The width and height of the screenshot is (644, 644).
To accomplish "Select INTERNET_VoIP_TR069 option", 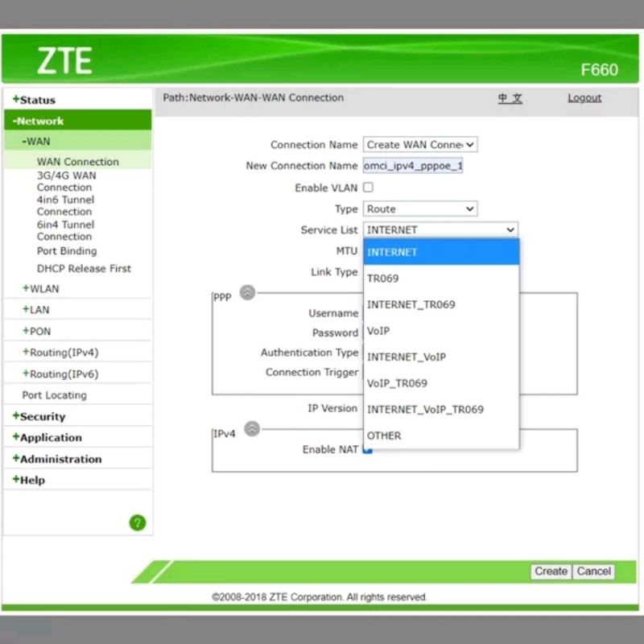I will click(x=425, y=409).
